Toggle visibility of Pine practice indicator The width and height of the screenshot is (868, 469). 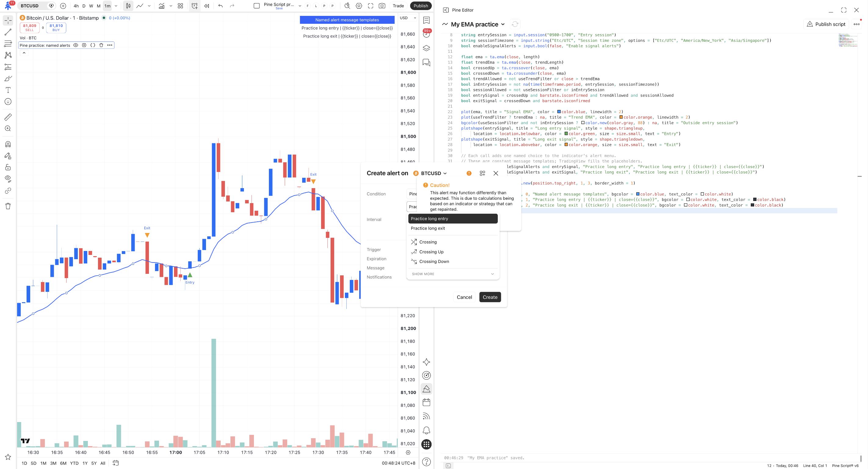(x=76, y=45)
